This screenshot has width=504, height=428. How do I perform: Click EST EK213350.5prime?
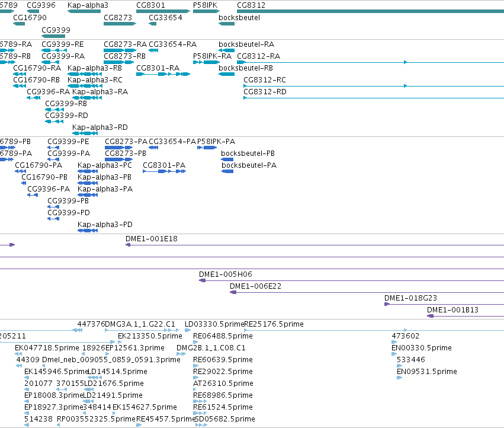click(150, 336)
